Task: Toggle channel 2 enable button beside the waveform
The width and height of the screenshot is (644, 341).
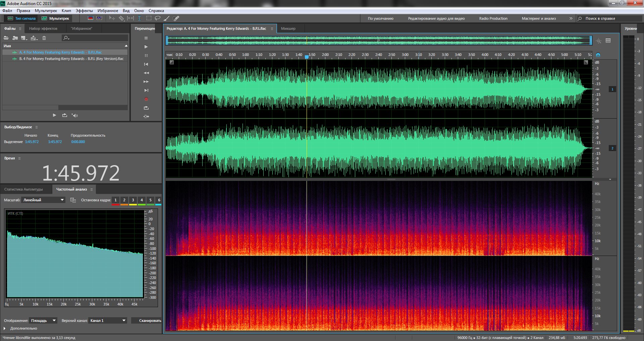Action: tap(612, 148)
